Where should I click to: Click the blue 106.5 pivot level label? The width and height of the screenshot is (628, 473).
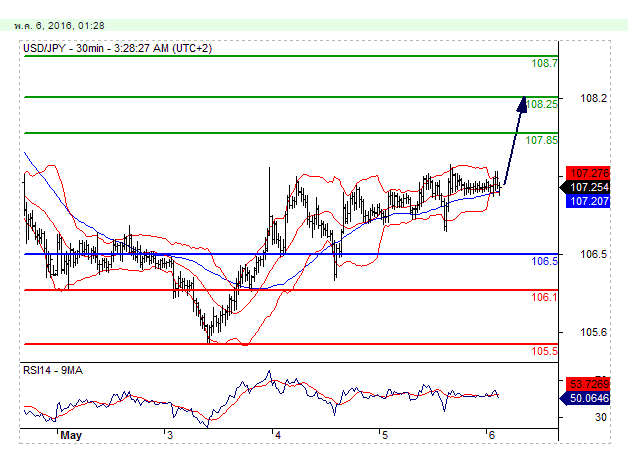pos(544,261)
